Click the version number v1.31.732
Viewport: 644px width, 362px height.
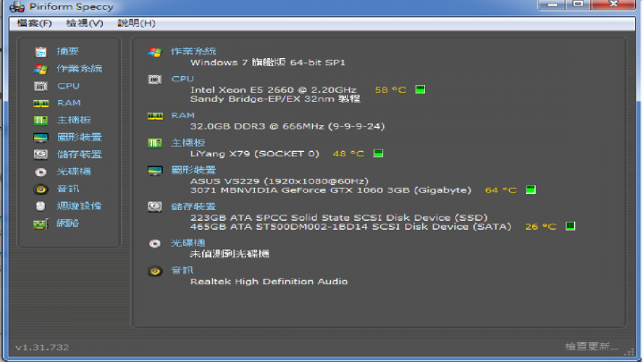42,348
